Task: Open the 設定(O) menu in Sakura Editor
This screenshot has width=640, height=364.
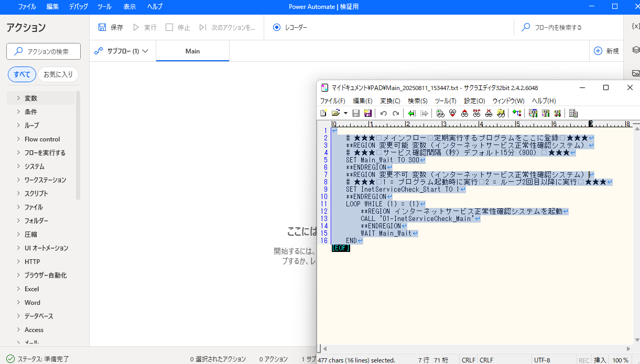Action: click(x=474, y=101)
